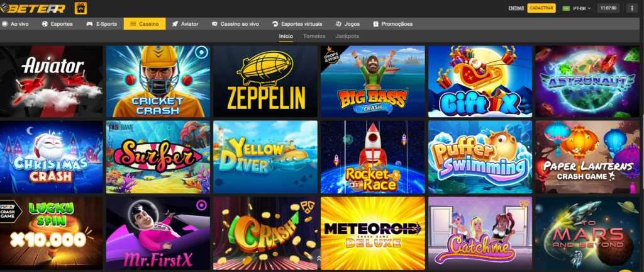This screenshot has width=644, height=272.
Task: Switch to the Jackpots tab
Action: 347,36
